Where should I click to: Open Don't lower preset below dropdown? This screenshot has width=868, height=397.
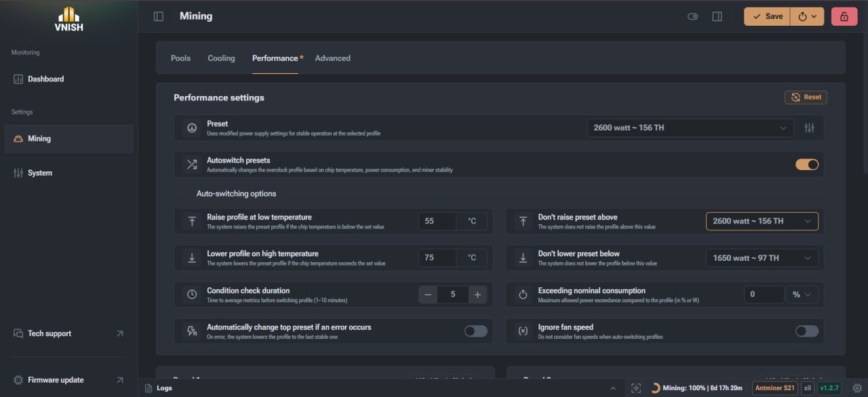pyautogui.click(x=762, y=257)
